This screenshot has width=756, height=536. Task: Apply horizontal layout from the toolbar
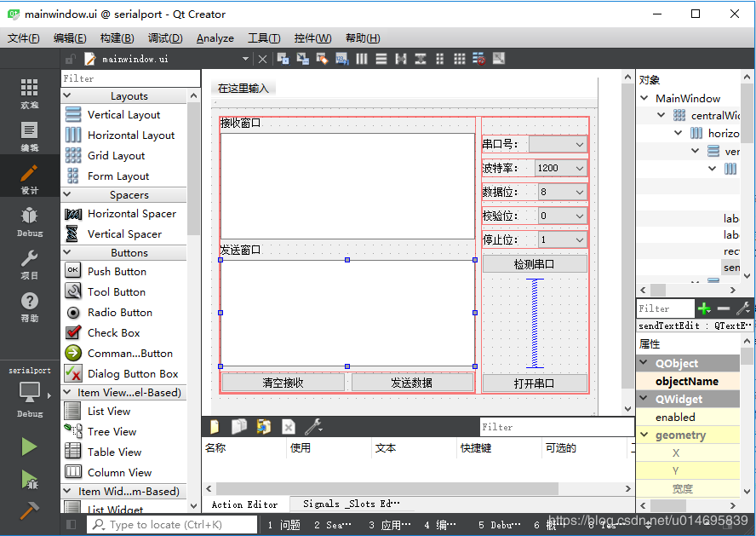pos(362,59)
